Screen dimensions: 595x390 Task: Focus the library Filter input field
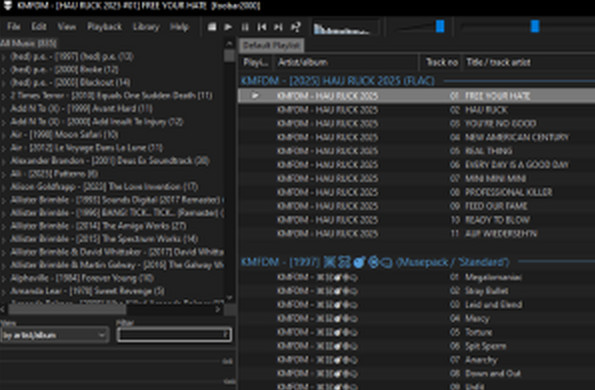[x=174, y=335]
